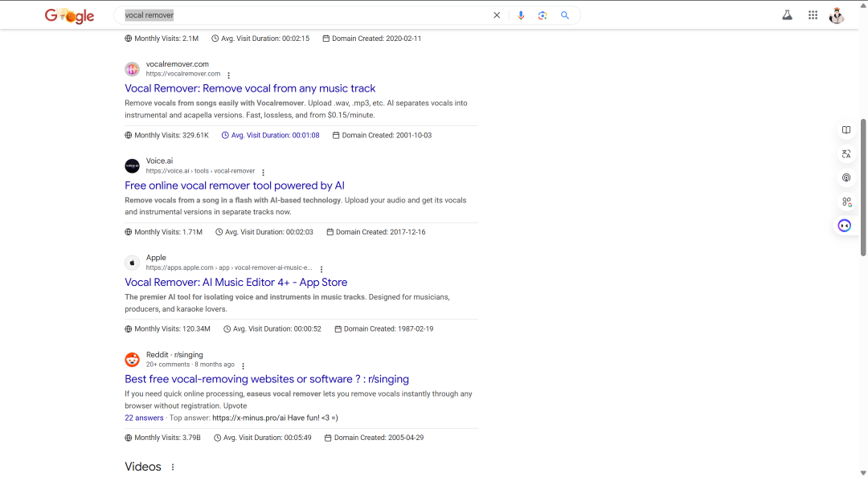Open more options for Apple result
The height and width of the screenshot is (477, 868).
[321, 270]
